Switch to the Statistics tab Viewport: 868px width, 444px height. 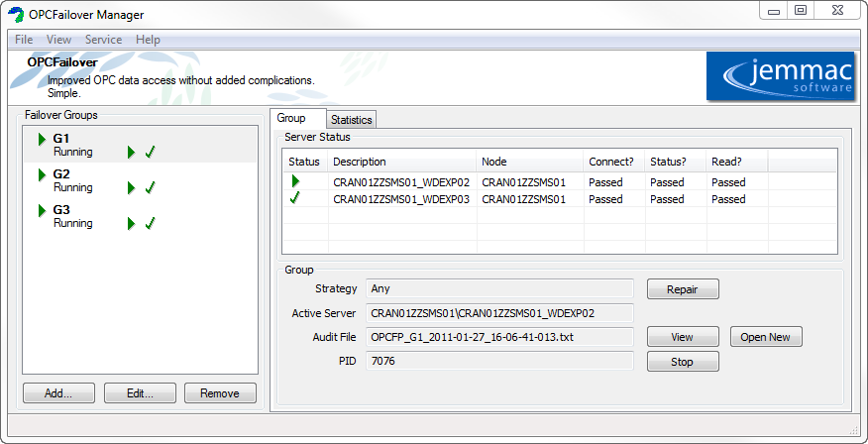tap(351, 120)
